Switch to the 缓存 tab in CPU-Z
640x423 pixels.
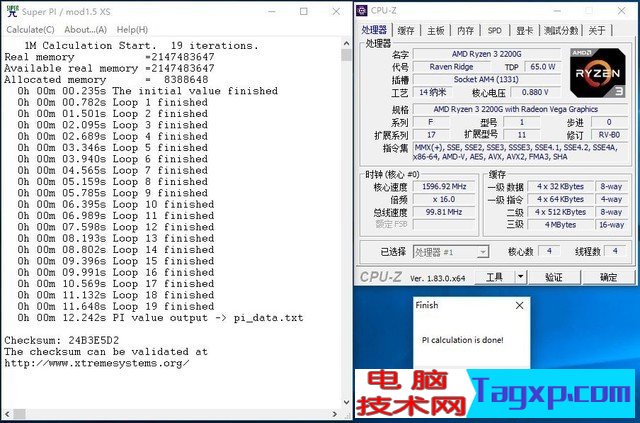pos(406,30)
